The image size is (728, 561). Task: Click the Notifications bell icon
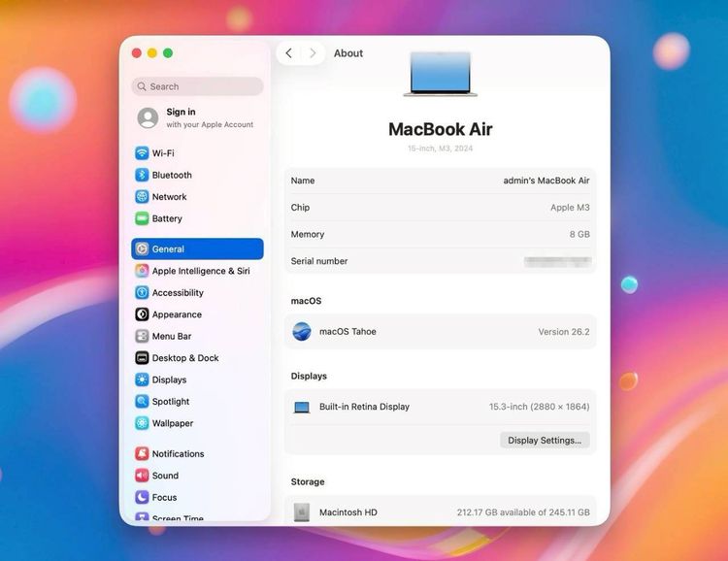pos(142,453)
